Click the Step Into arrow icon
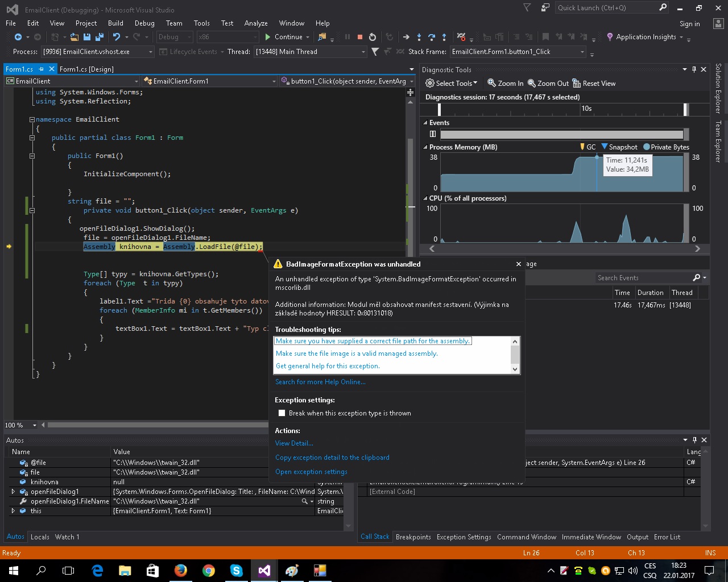The width and height of the screenshot is (728, 582). coord(419,37)
